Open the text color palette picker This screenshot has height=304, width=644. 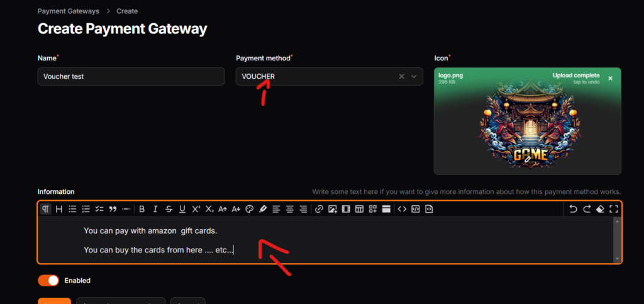249,209
